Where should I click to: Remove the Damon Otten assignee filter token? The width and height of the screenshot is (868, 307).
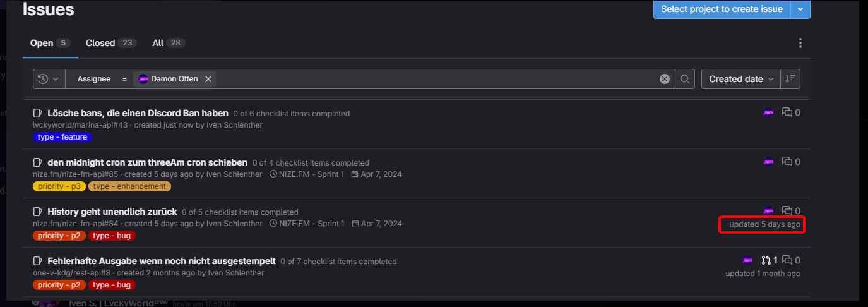point(208,79)
